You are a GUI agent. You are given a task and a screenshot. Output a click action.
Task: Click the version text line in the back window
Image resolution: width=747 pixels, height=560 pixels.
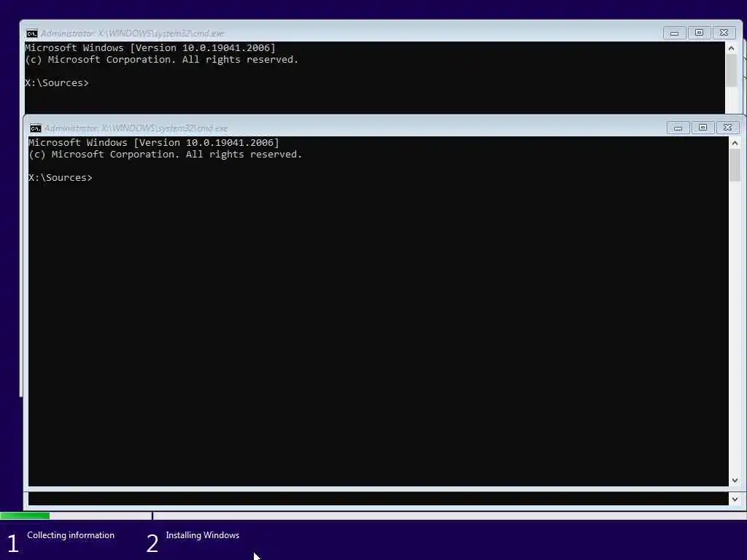(150, 47)
